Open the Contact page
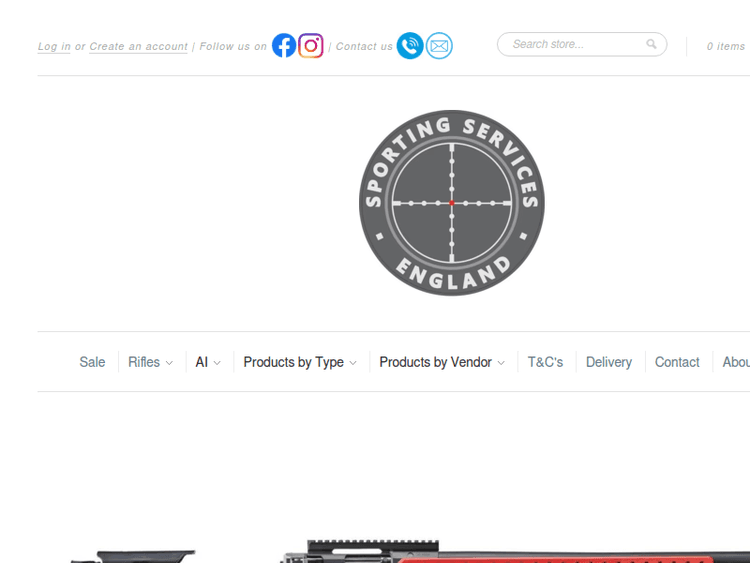The image size is (750, 563). click(x=677, y=362)
